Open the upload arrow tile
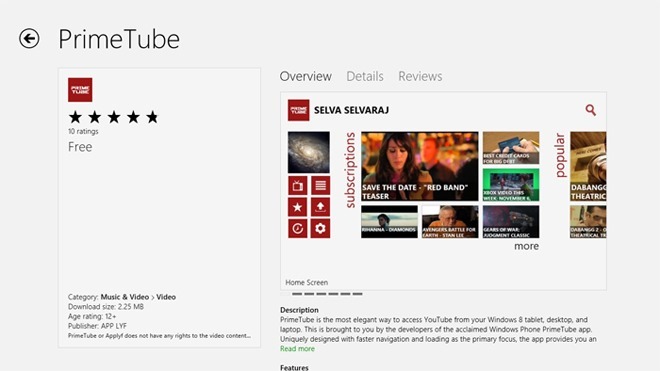This screenshot has width=660, height=371. click(x=320, y=207)
